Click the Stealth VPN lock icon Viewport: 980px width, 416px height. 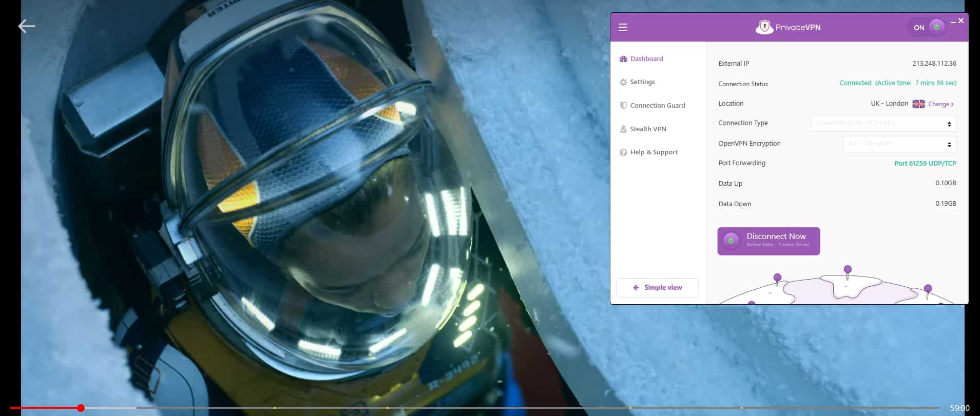(623, 129)
